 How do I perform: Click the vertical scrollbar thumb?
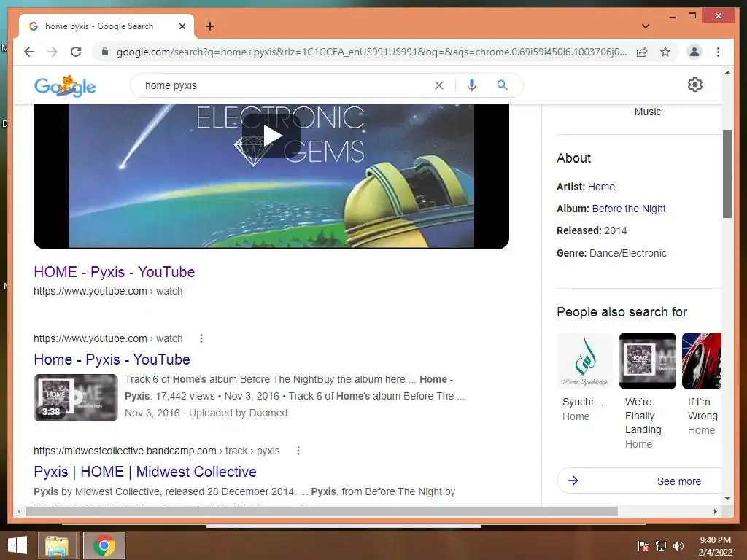727,174
